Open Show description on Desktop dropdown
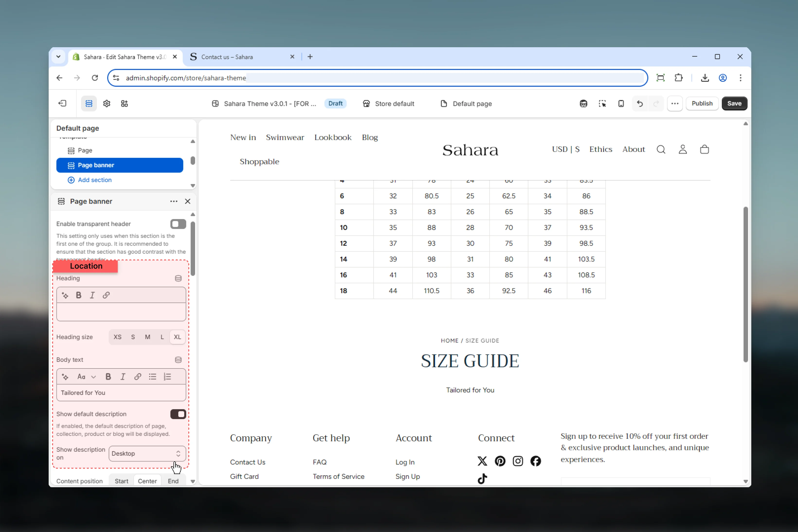The height and width of the screenshot is (532, 798). click(x=147, y=453)
